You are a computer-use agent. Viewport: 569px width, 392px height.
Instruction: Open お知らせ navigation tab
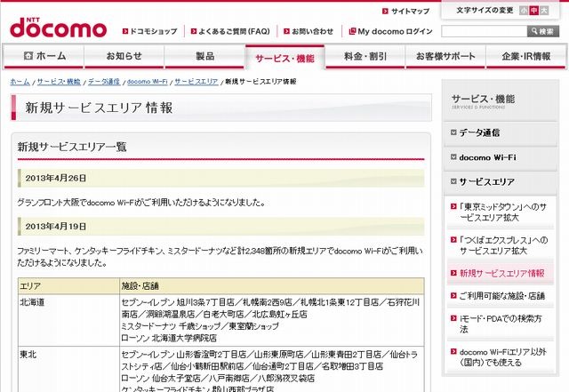coord(124,57)
